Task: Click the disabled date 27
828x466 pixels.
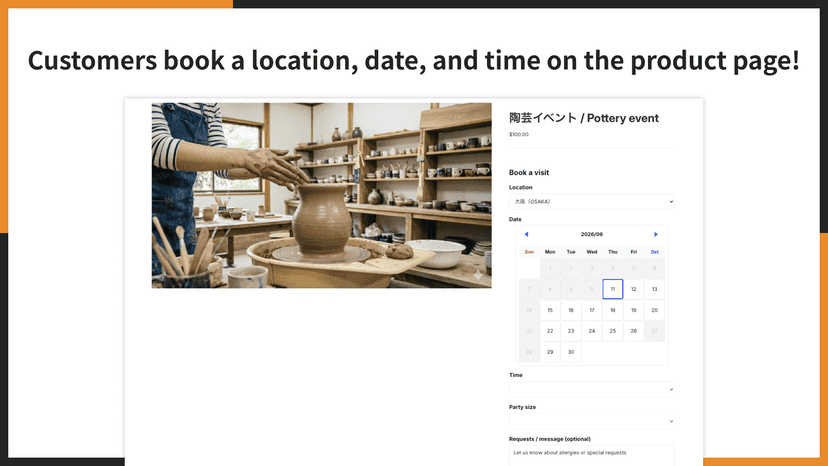Action: 654,331
